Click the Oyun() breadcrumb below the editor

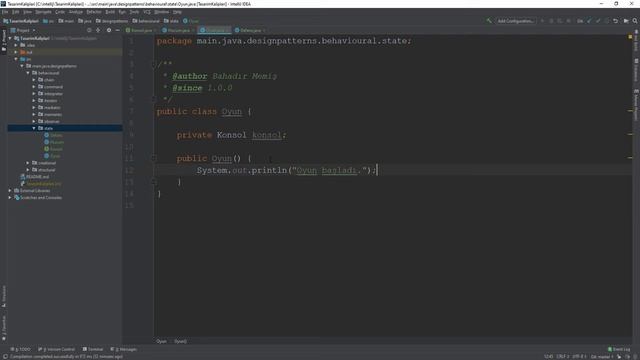(x=180, y=341)
